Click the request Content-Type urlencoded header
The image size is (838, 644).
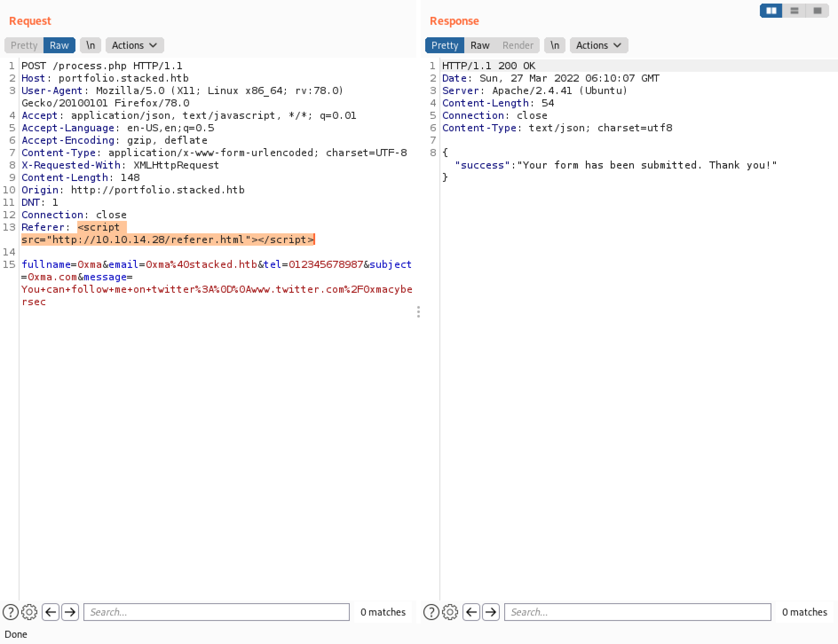214,153
